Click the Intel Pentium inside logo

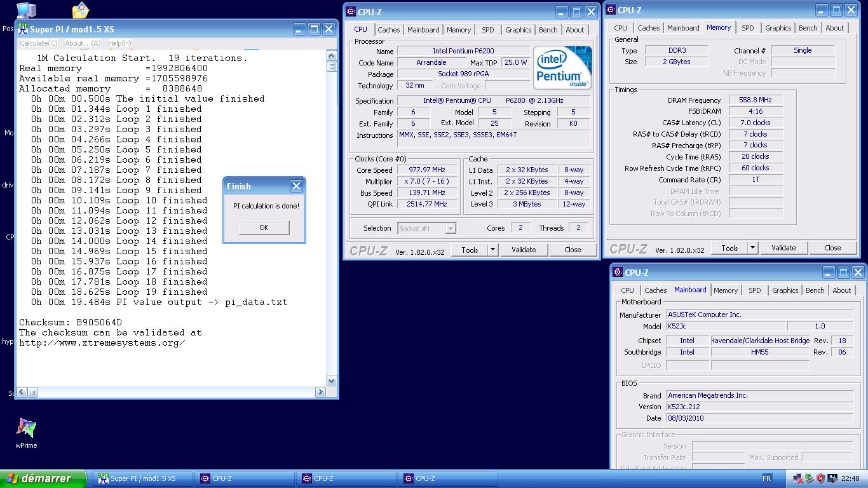(x=562, y=67)
